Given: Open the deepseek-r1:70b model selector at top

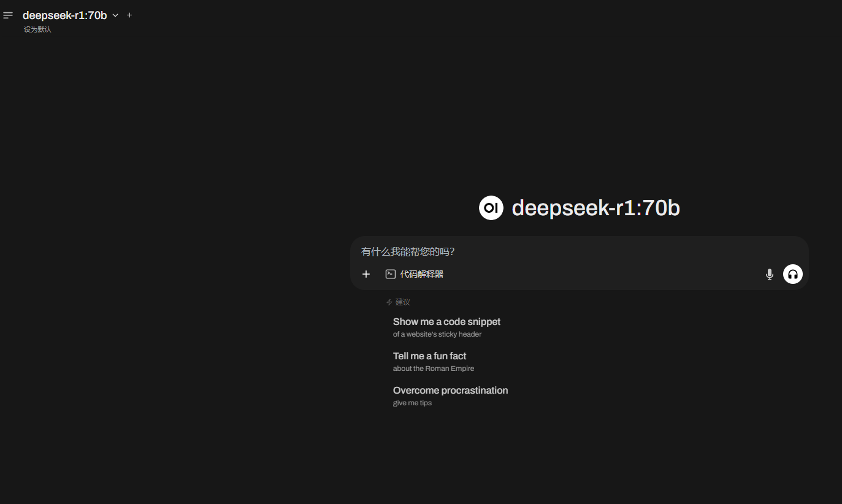Looking at the screenshot, I should click(x=65, y=15).
